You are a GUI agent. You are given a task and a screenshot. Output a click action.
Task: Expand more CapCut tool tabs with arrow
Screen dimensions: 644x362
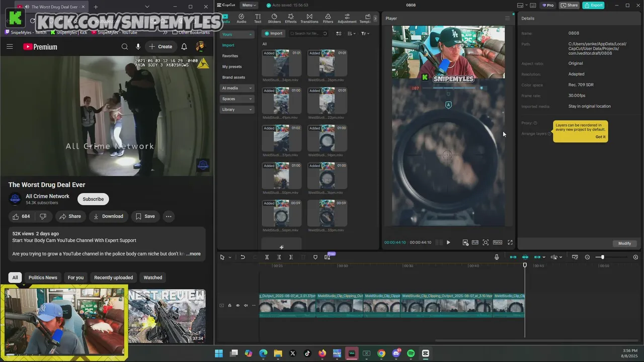(x=375, y=19)
